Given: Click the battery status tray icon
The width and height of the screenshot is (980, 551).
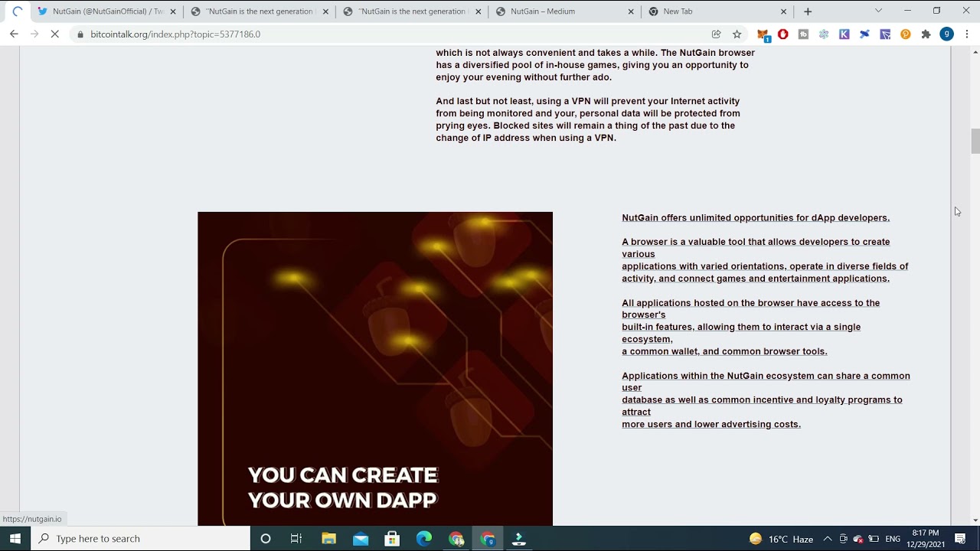Looking at the screenshot, I should [874, 539].
